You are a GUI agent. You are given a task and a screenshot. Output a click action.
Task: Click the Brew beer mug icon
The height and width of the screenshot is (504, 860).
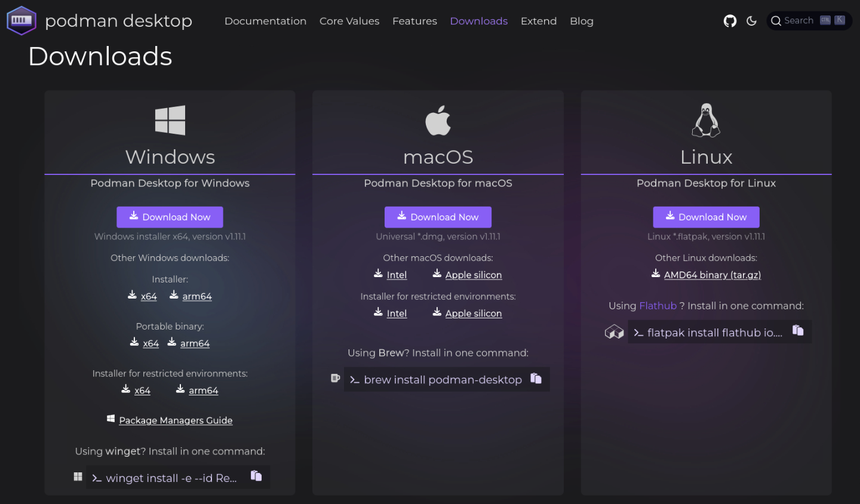pos(336,378)
